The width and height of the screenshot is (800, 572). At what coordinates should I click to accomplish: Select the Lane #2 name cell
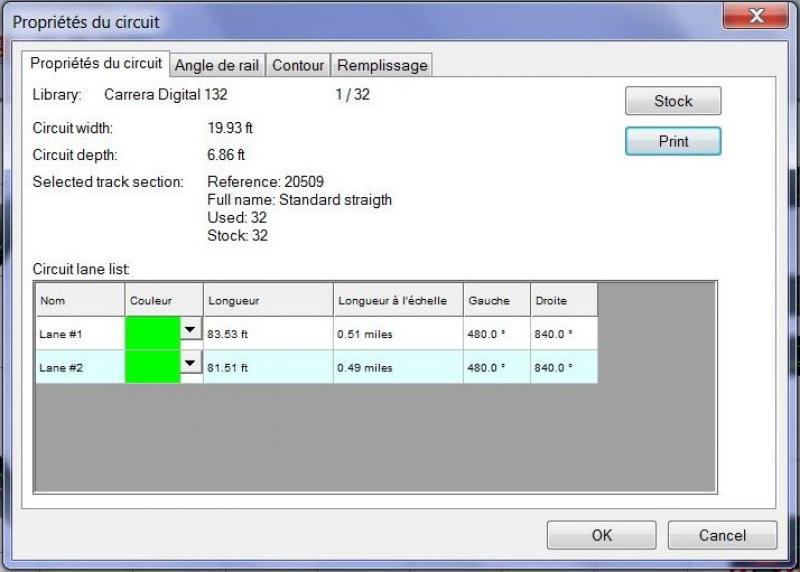[x=79, y=367]
